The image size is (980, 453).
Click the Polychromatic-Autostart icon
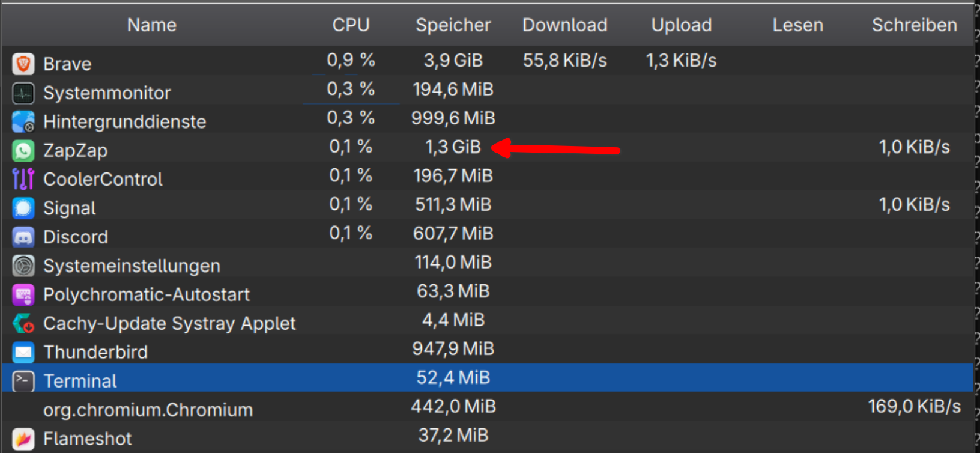pyautogui.click(x=23, y=294)
